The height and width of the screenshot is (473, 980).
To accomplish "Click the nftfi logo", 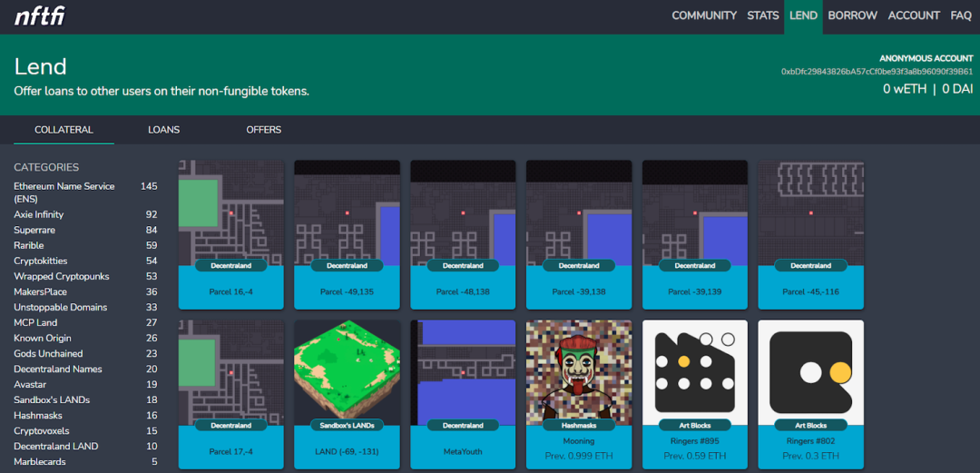I will (39, 16).
